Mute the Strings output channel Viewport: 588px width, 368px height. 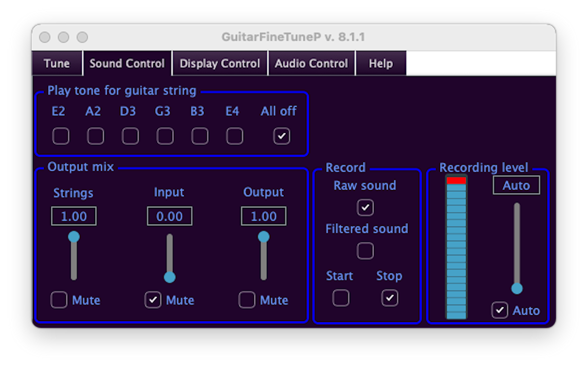point(59,300)
